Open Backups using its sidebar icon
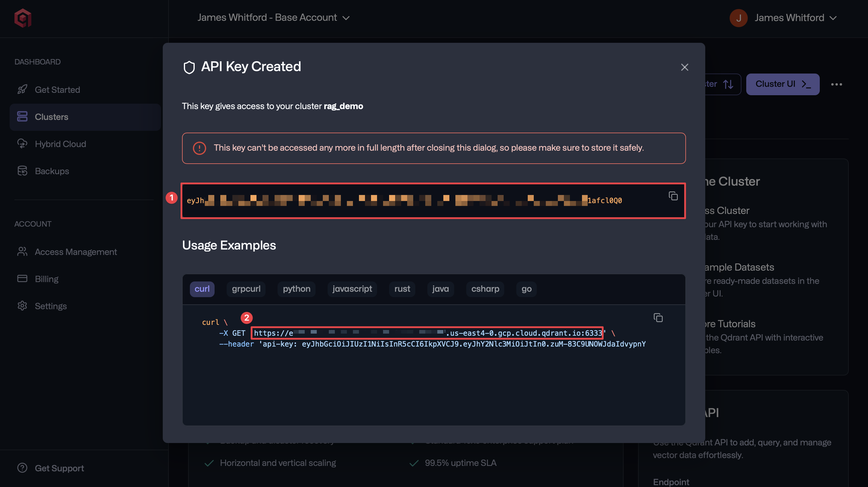The image size is (868, 487). pyautogui.click(x=22, y=171)
